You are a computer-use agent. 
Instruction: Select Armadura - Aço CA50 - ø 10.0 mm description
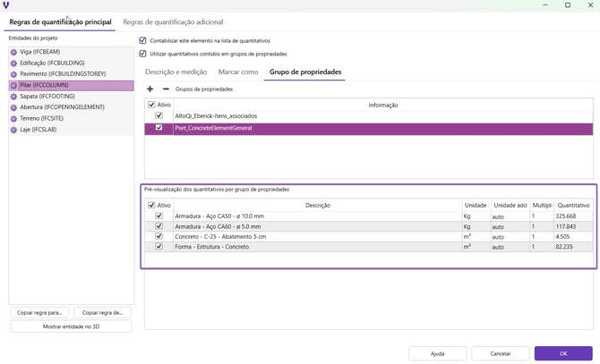pos(219,216)
